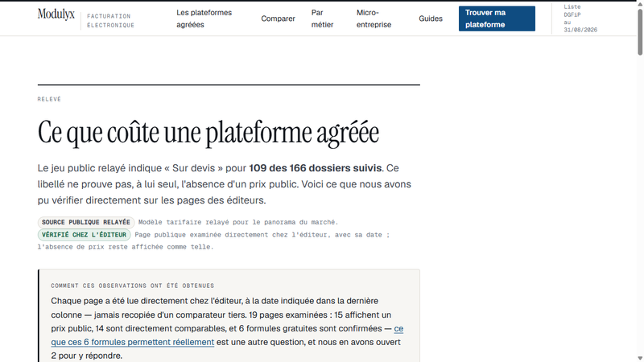Click the page vertical scrollbar thumb

point(640,32)
